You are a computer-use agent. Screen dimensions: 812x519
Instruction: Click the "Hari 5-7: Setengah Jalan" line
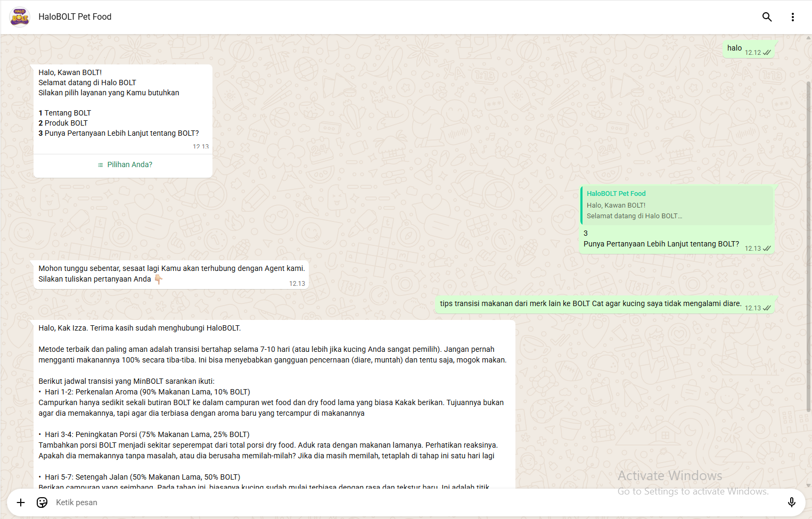[140, 477]
